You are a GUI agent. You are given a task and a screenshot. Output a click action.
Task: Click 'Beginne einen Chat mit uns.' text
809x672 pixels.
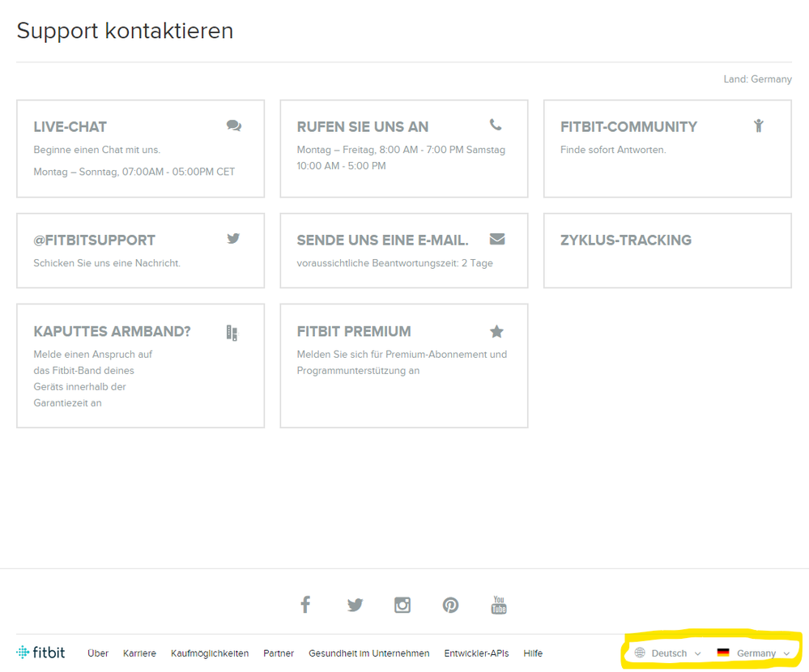coord(97,150)
